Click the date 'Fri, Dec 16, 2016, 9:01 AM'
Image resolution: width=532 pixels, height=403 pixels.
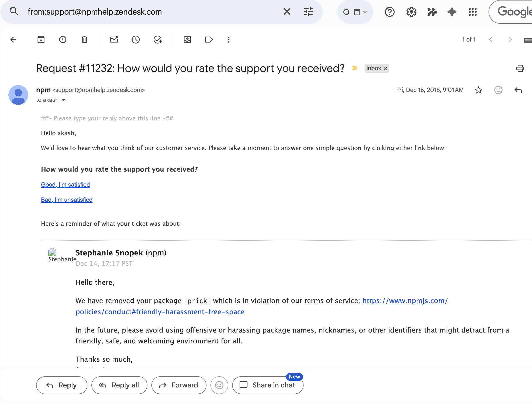click(430, 90)
